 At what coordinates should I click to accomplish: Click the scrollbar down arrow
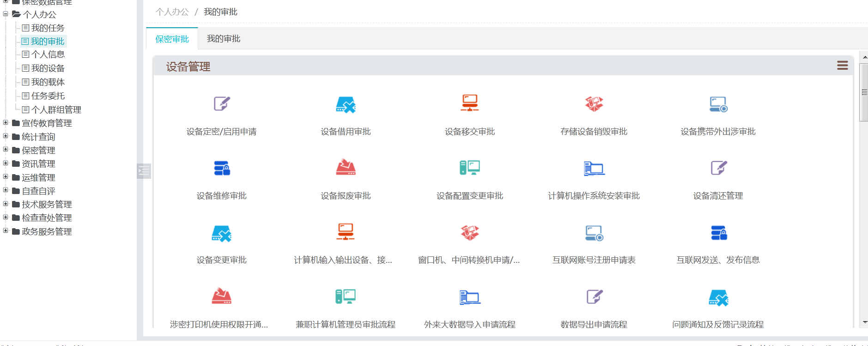coord(864,322)
